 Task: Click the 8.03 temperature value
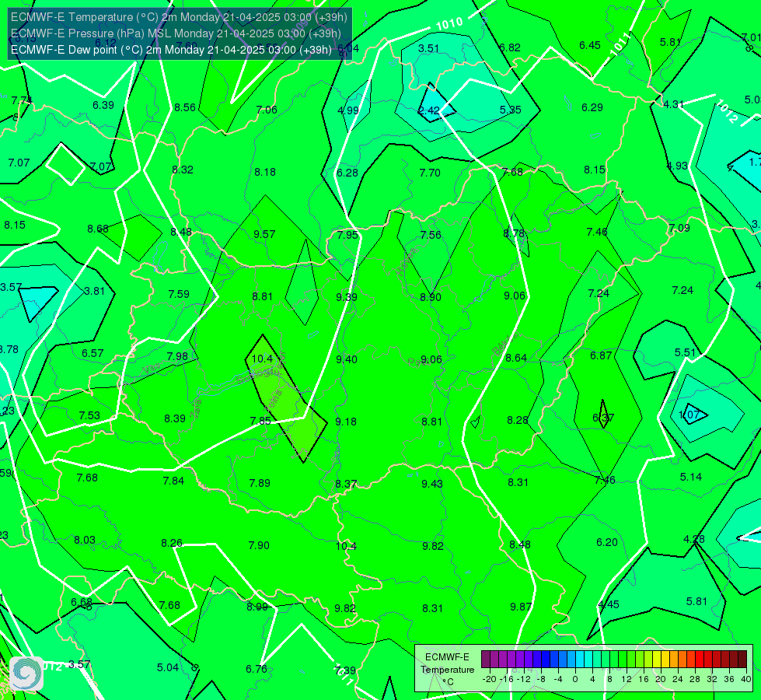[85, 541]
